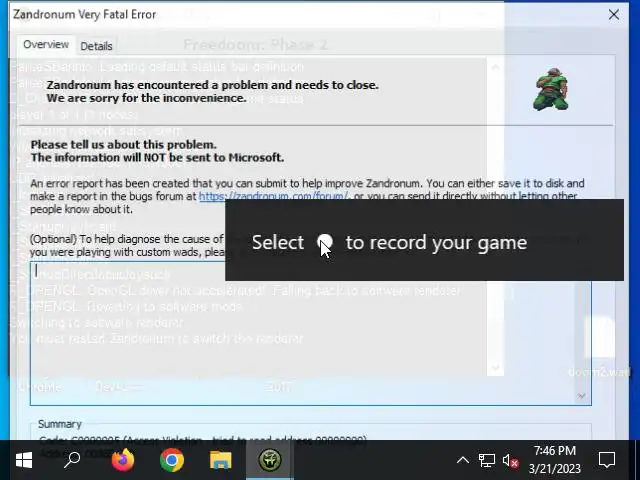
Task: Switch to the Details tab
Action: pos(96,46)
